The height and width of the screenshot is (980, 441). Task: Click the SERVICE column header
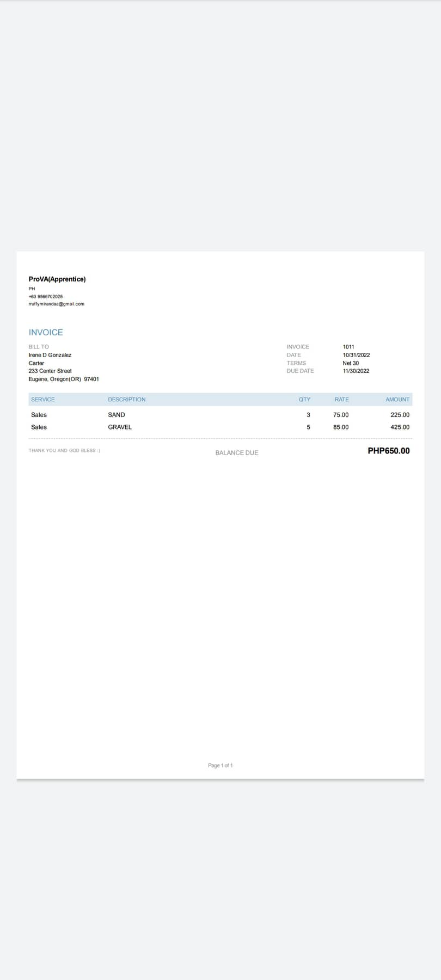pyautogui.click(x=43, y=400)
